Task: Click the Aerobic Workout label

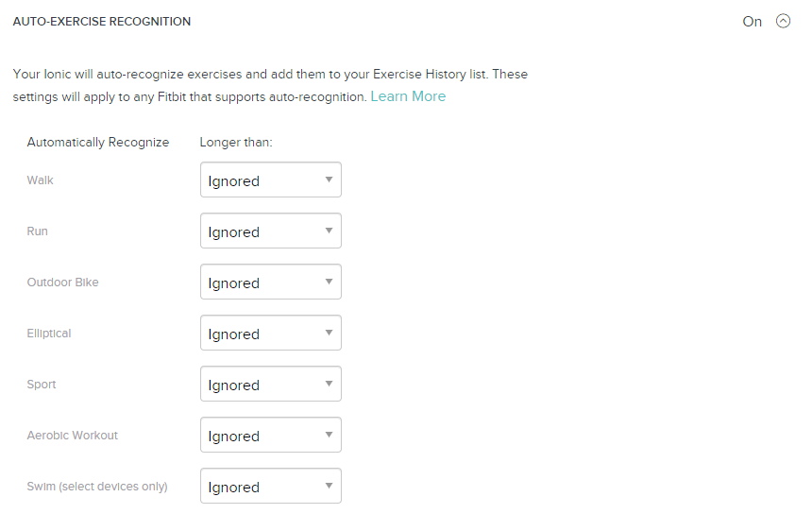Action: [73, 436]
